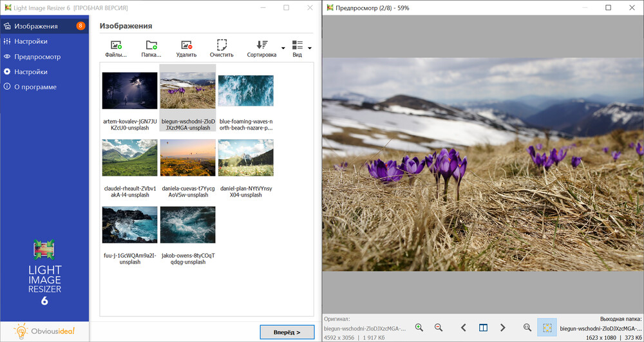Click file name fuu-j-1GcWQAm9a2I-unsplash
The height and width of the screenshot is (342, 644).
click(x=129, y=259)
